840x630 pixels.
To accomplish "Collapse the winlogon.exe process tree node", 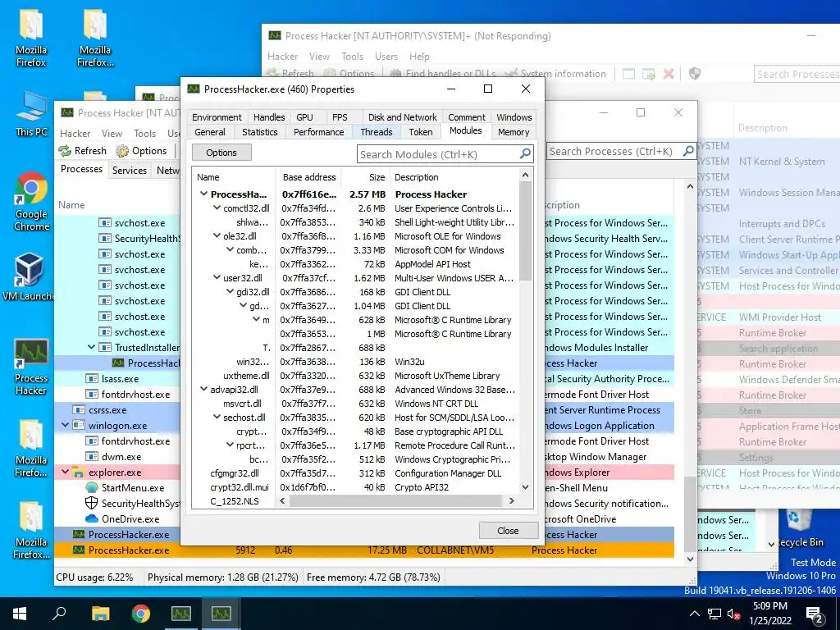I will (x=65, y=425).
